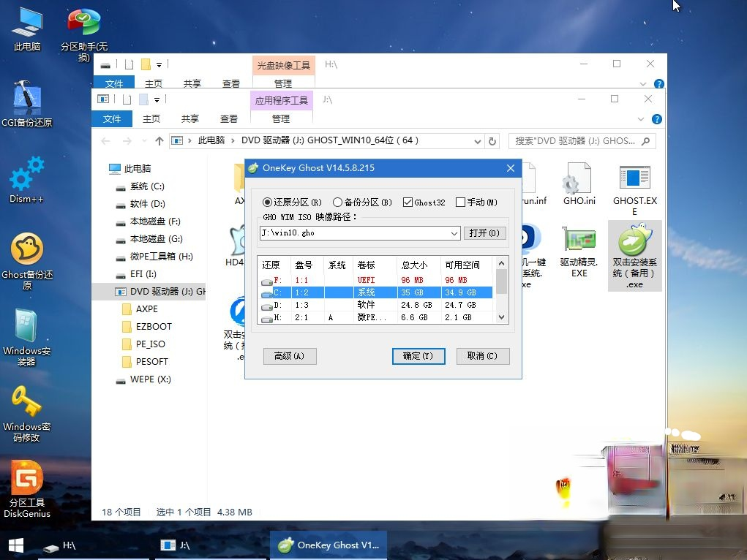Click the refresh button in the address bar
747x560 pixels.
tap(492, 141)
